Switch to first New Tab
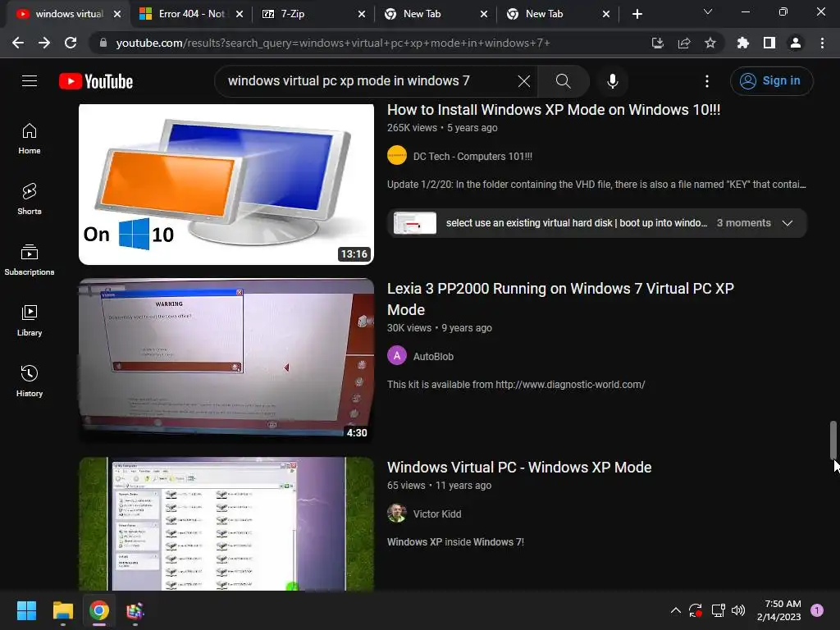Viewport: 840px width, 630px height. pos(436,14)
